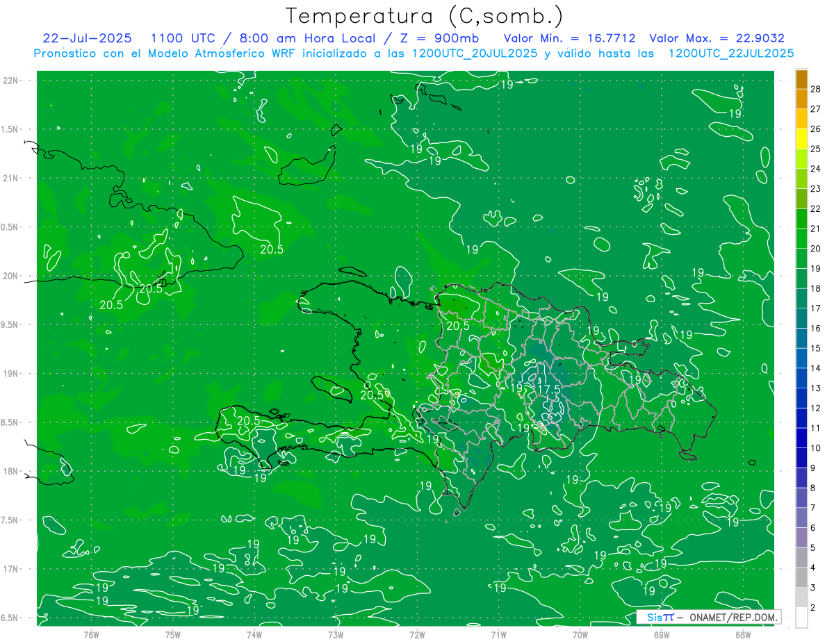Select the color scale label "24"
The image size is (834, 644).
click(x=816, y=169)
